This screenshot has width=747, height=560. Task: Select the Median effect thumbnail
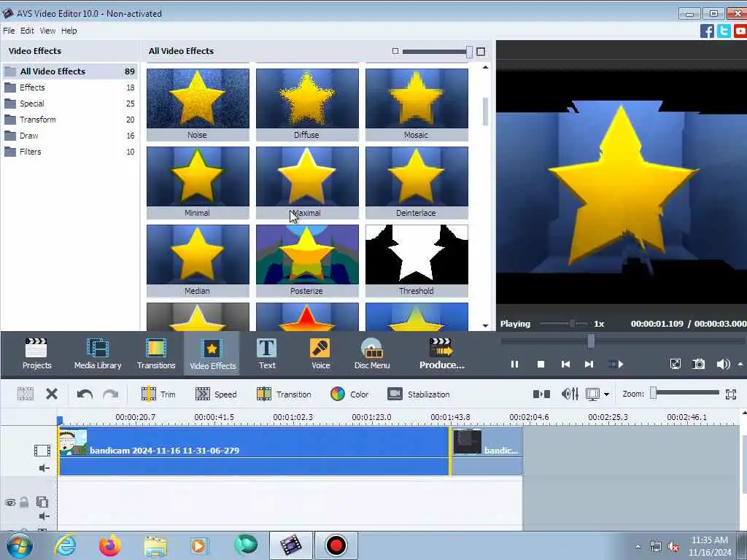tap(198, 260)
